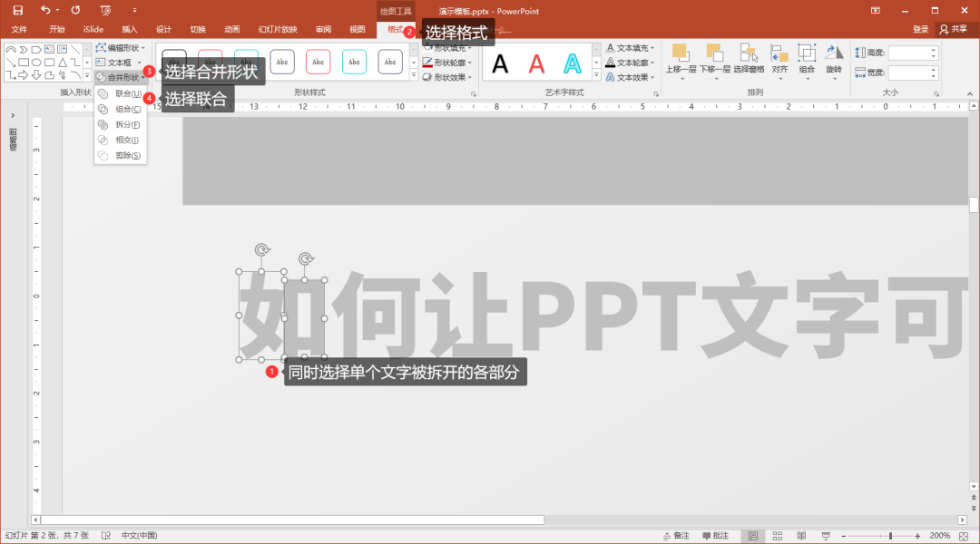Screen dimensions: 980x544
Task: Undo the last action
Action: pos(45,10)
